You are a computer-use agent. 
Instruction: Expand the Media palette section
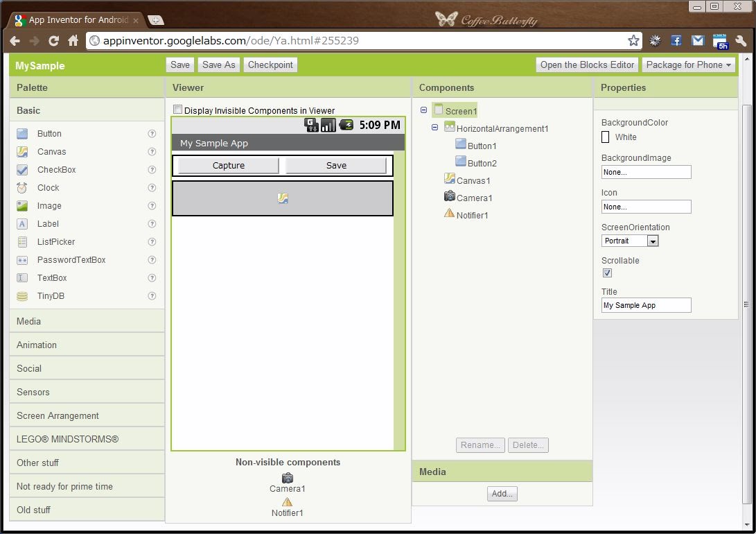coord(29,321)
